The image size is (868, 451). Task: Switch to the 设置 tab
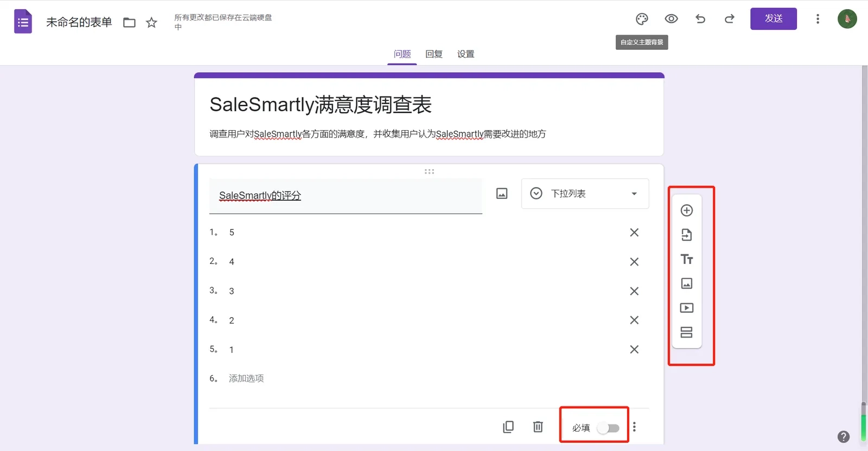click(465, 54)
